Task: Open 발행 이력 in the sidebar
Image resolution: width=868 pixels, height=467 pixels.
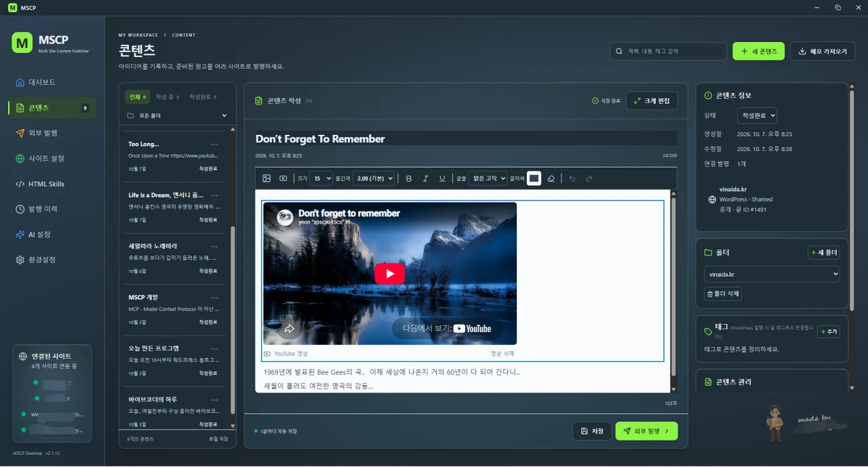Action: click(52, 209)
